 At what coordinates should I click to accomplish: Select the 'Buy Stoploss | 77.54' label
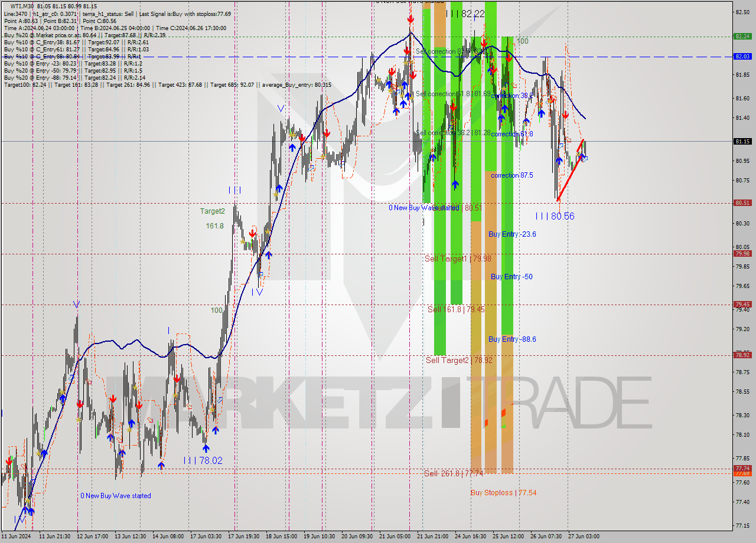[503, 492]
